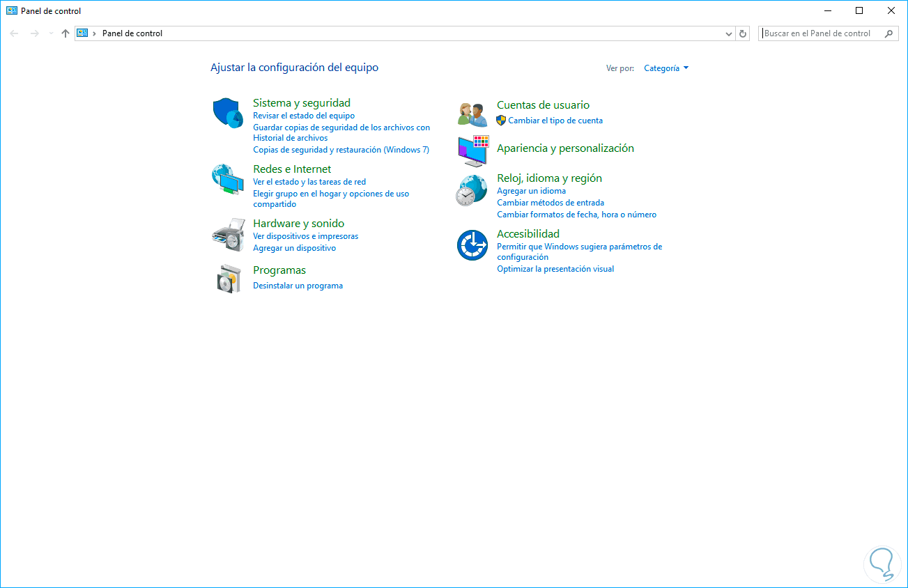Maximize the Panel de control window
This screenshot has height=588, width=908.
[x=859, y=10]
